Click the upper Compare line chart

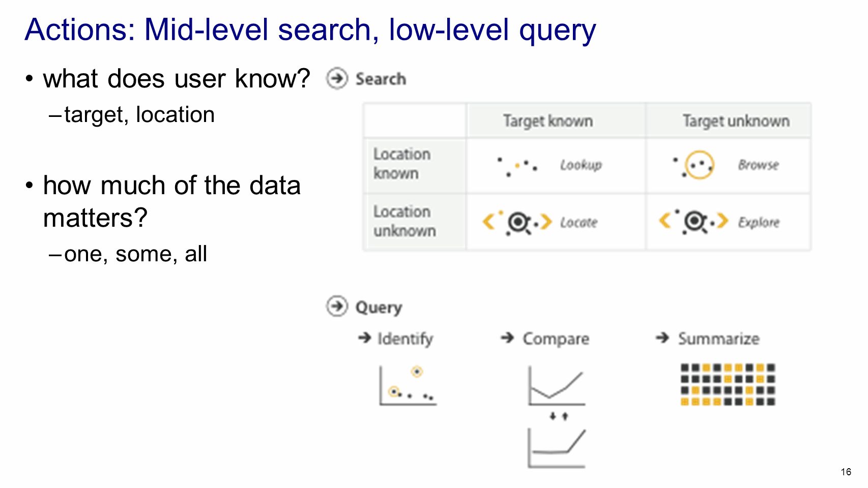[557, 385]
